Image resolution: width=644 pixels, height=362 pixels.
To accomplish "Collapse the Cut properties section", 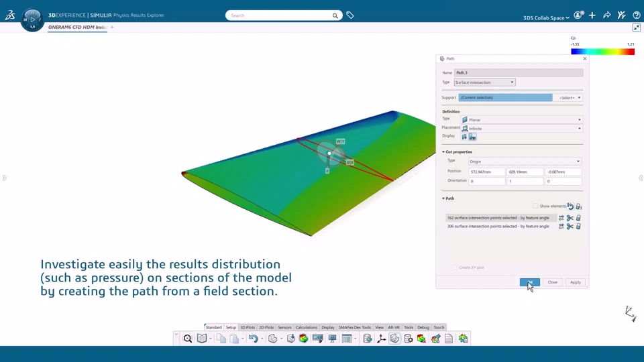I will coord(443,152).
